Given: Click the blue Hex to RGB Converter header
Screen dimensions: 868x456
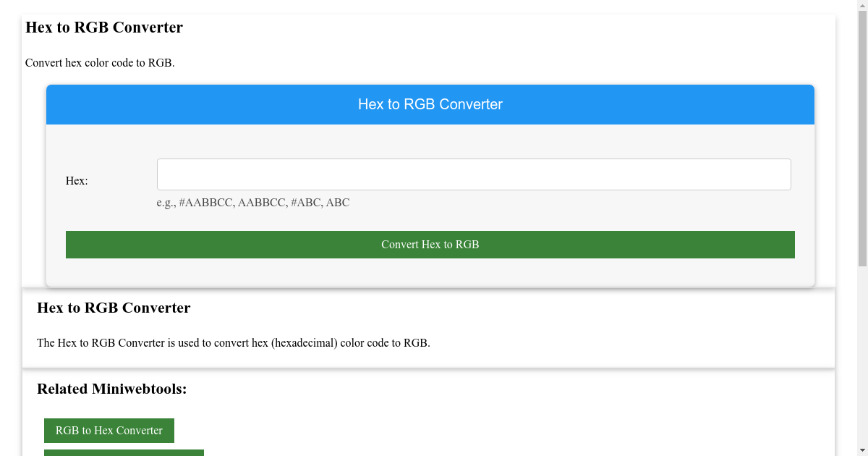Looking at the screenshot, I should (430, 104).
